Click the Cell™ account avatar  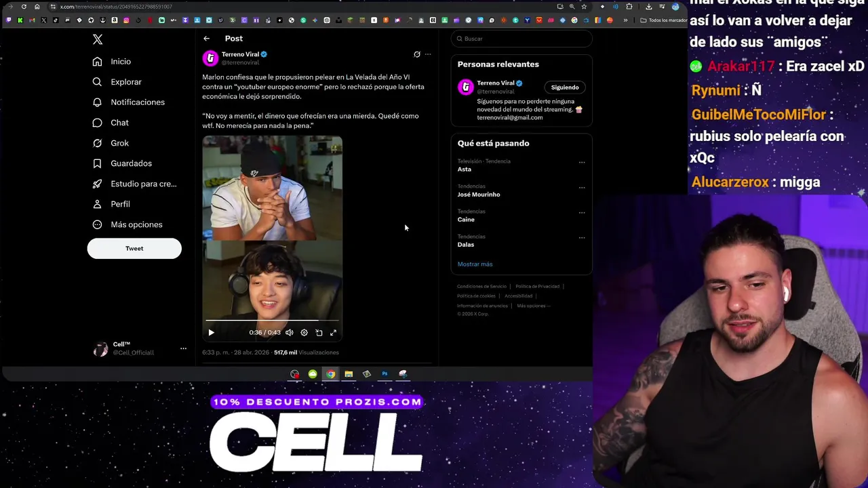[x=100, y=349]
